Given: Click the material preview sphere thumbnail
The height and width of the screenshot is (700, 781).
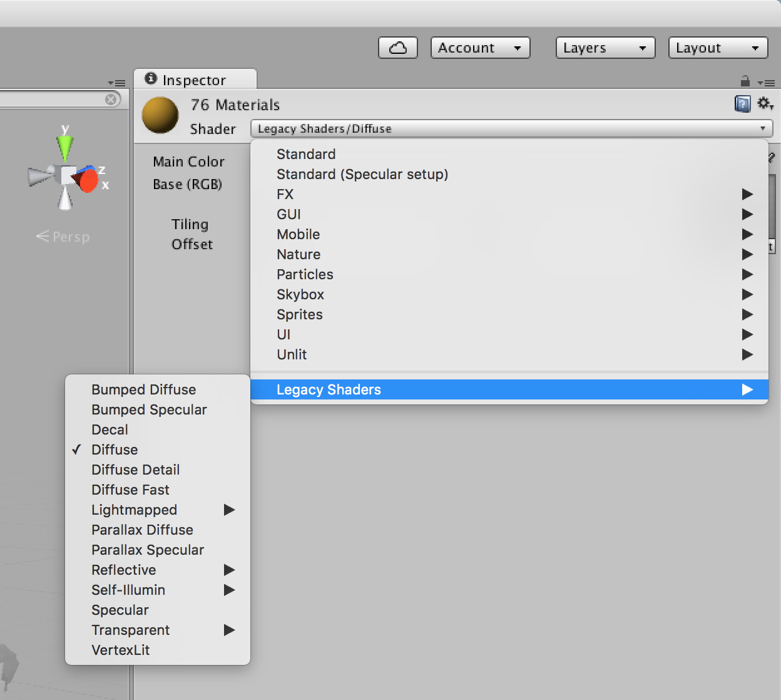Looking at the screenshot, I should tap(160, 115).
